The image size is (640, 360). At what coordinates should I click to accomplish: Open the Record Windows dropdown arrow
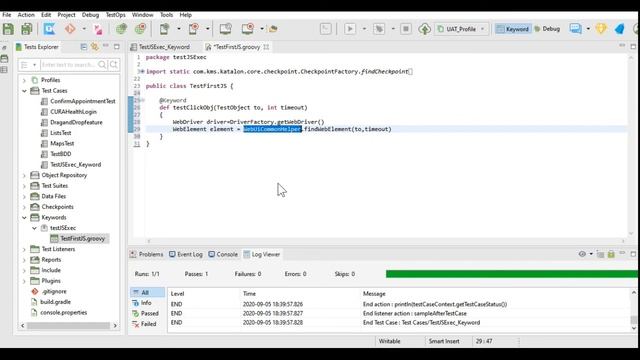(262, 29)
